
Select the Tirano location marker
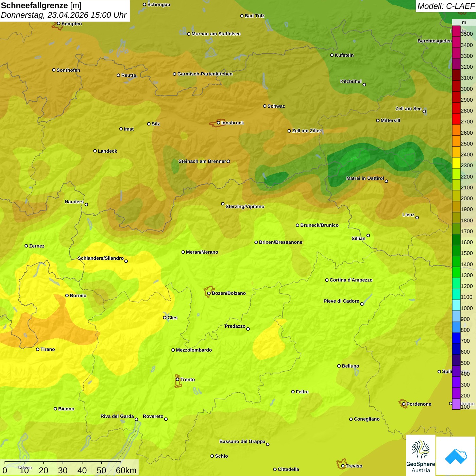38,349
